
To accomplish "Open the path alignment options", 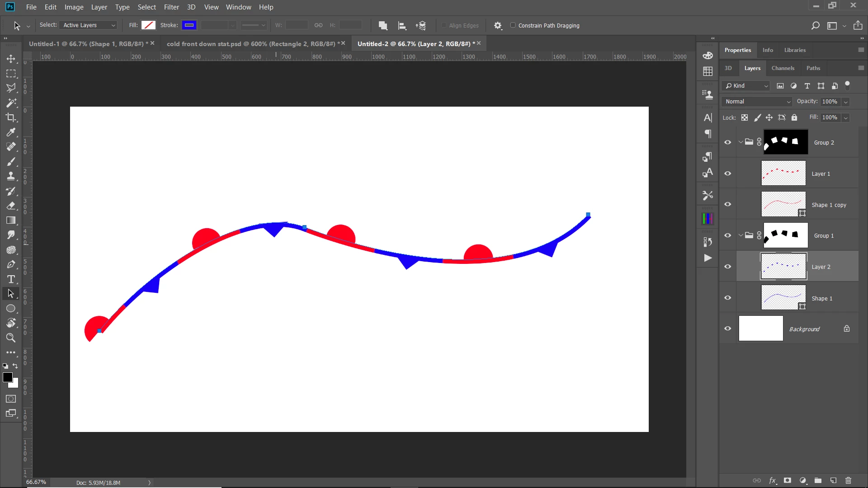I will [402, 26].
